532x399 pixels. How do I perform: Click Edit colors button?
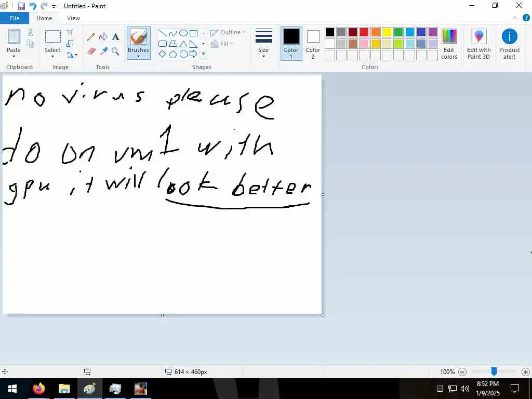[x=449, y=44]
